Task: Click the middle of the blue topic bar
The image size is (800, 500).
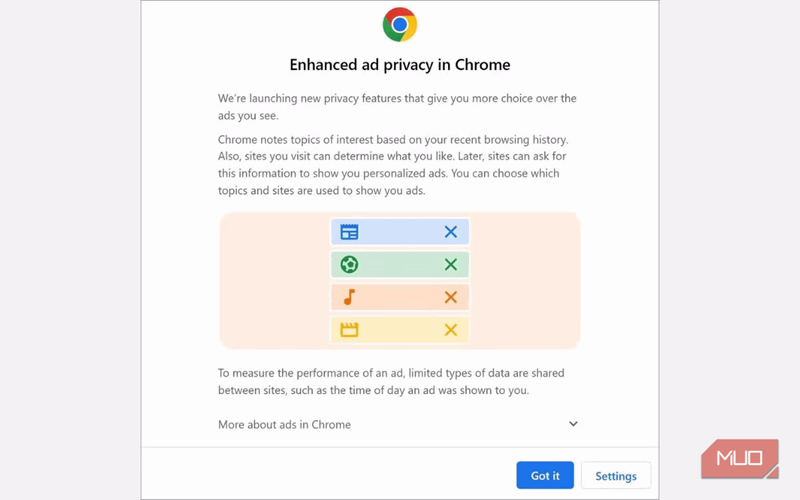Action: (x=400, y=232)
